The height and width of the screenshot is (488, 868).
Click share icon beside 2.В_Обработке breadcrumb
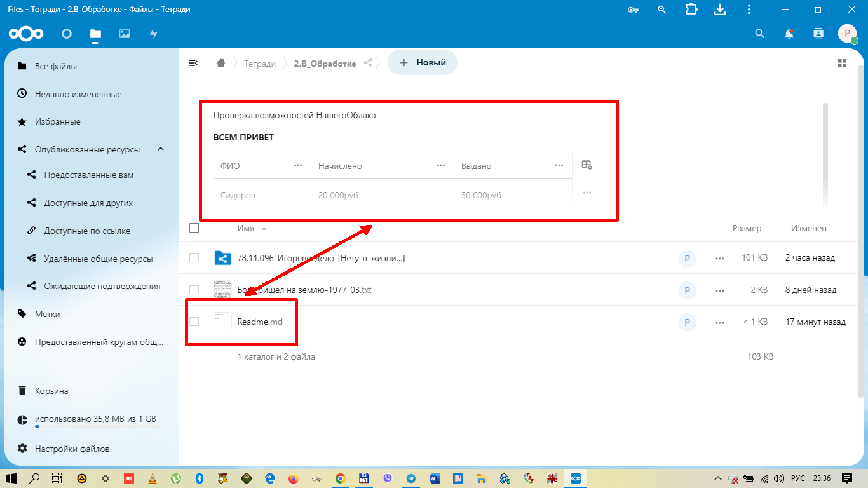pyautogui.click(x=368, y=63)
